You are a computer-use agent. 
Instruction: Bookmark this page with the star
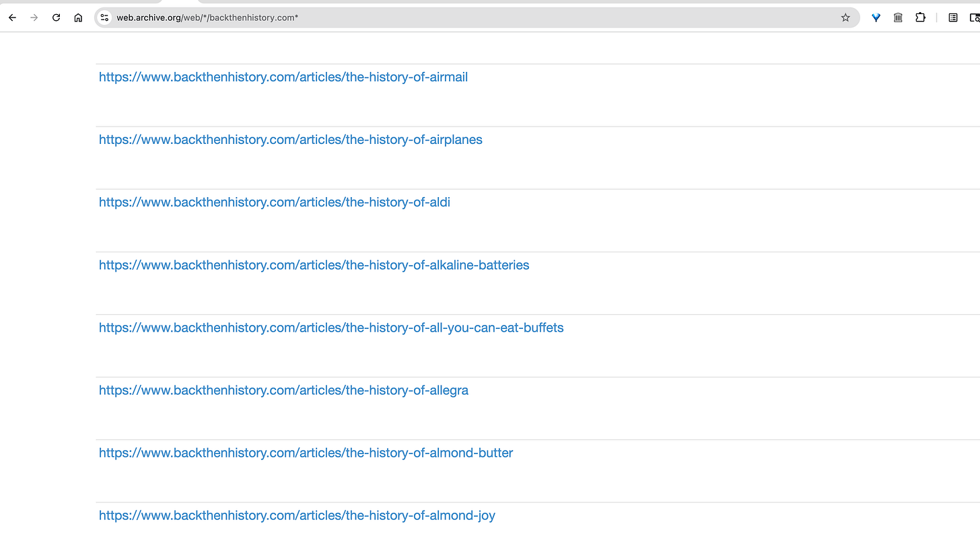coord(845,17)
